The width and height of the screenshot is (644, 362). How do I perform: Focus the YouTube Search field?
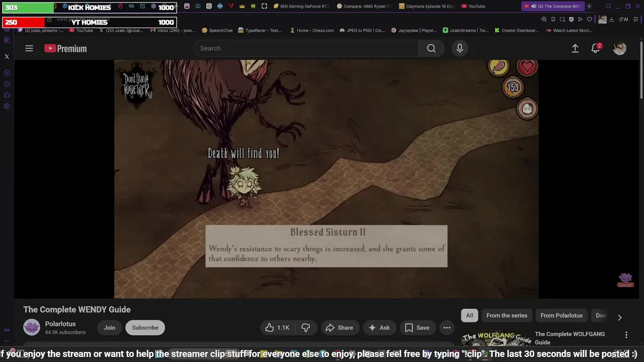click(305, 48)
